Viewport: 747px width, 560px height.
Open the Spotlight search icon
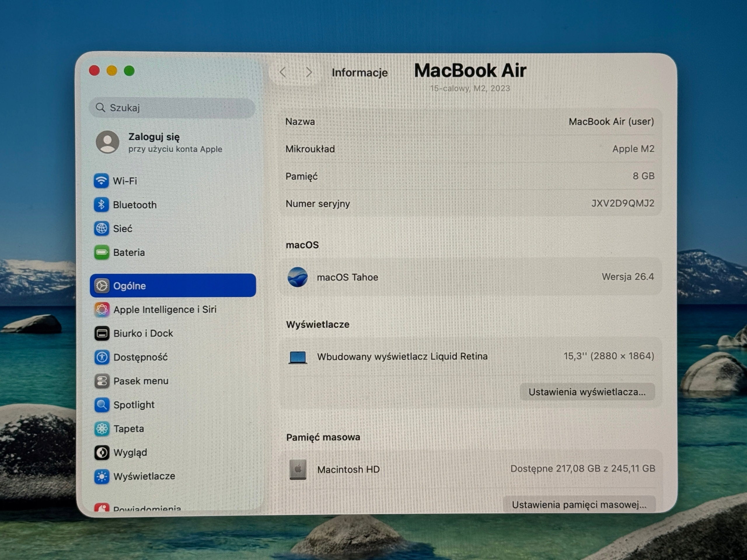pyautogui.click(x=102, y=405)
